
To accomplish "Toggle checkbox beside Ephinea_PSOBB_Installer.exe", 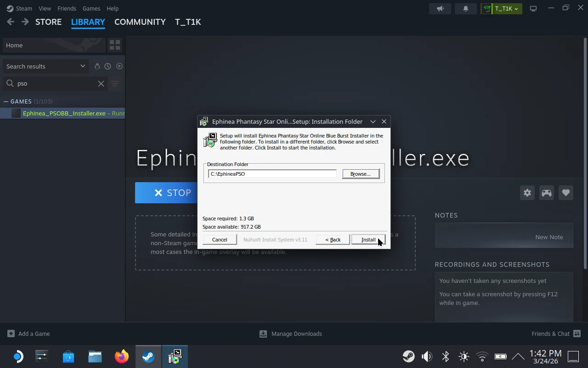I will [x=16, y=113].
